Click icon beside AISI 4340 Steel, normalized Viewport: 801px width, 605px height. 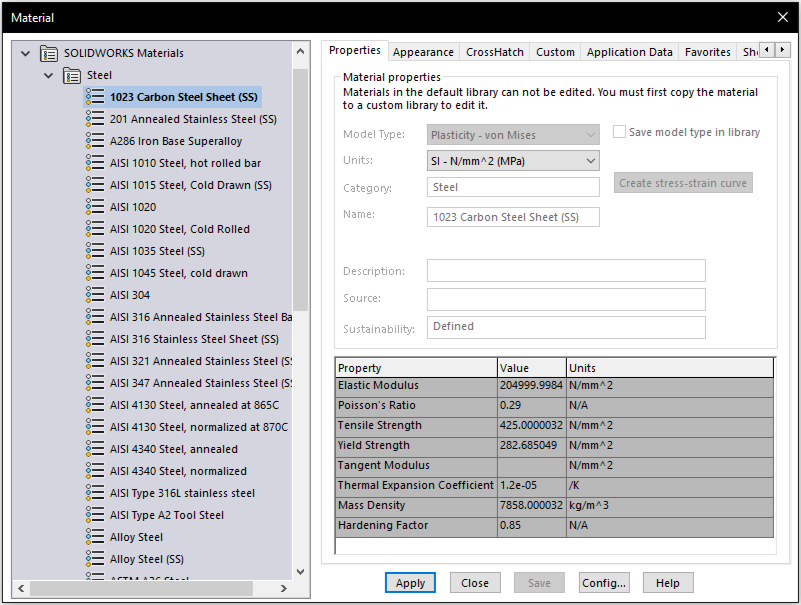coord(95,471)
